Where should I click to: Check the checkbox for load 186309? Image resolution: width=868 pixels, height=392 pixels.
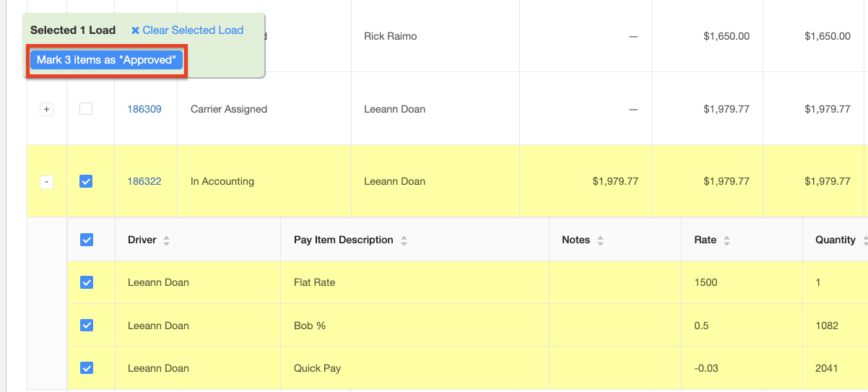86,109
